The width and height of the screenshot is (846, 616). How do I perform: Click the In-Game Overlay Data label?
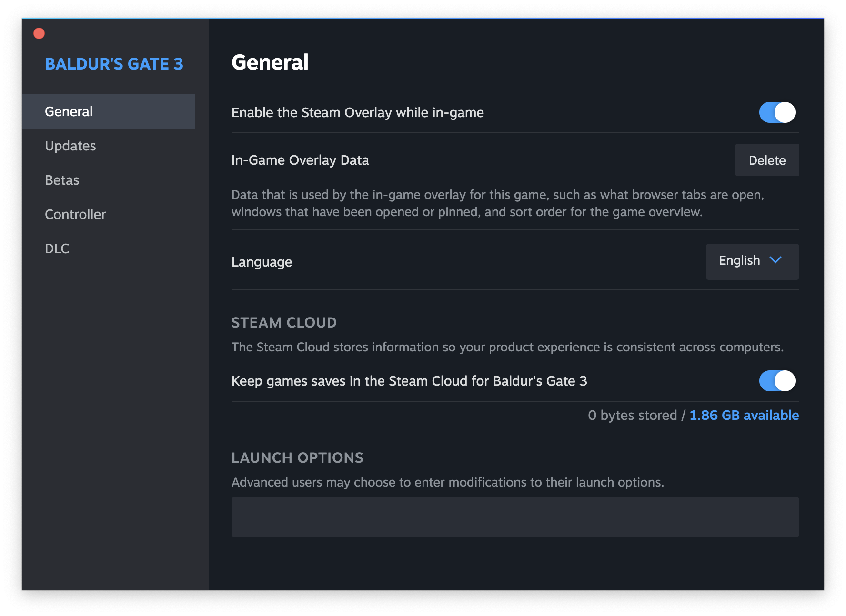tap(300, 160)
